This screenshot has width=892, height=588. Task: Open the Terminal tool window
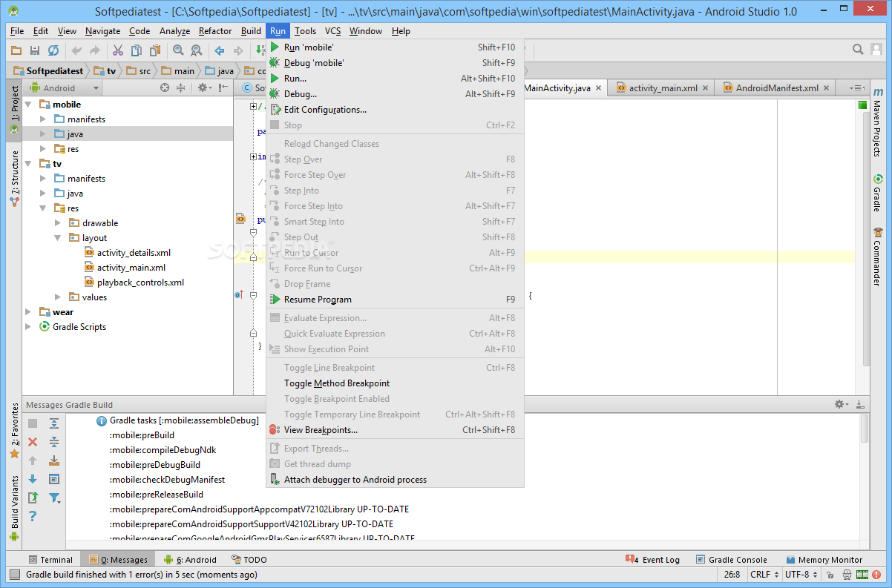[x=50, y=560]
